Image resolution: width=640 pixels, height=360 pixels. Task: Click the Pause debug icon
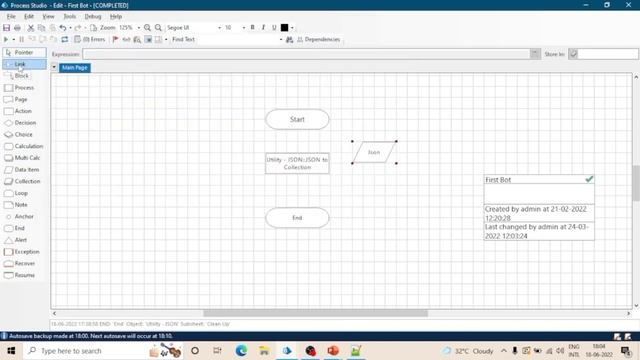(x=21, y=40)
